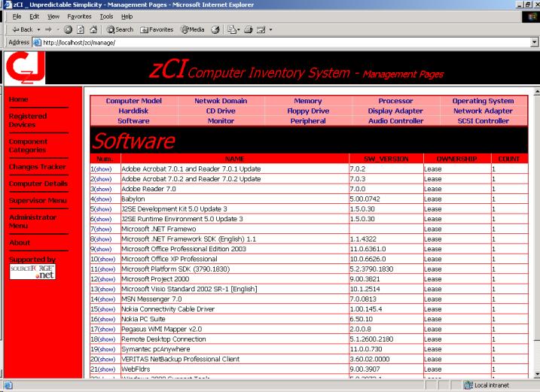Screen dimensions: 540x392
Task: Open the Search toolbar button
Action: pos(120,29)
